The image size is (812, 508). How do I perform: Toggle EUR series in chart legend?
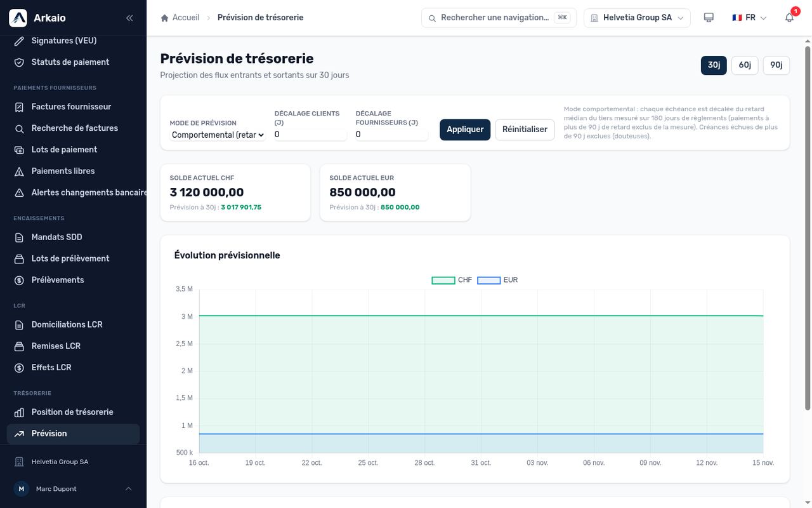click(x=498, y=280)
